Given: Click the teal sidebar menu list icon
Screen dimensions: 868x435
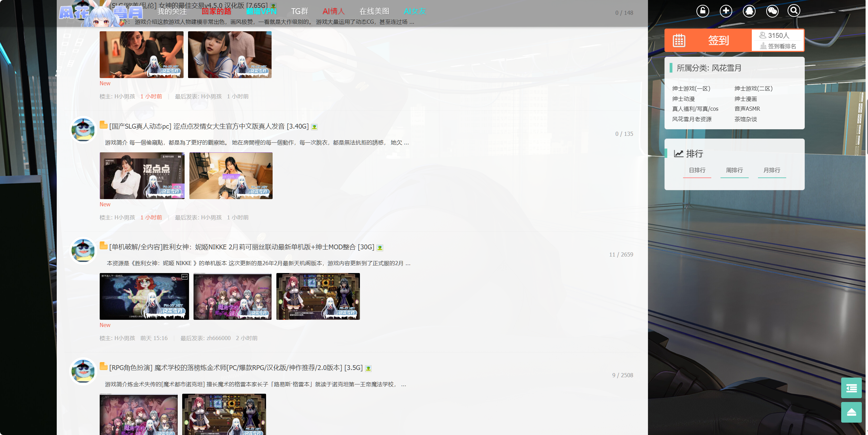Looking at the screenshot, I should pos(851,388).
